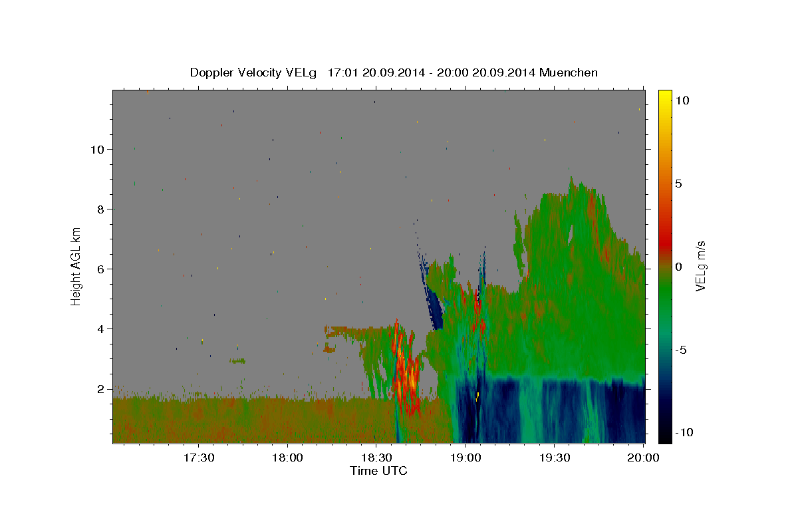Click the plot title 'Doppler Velocity VELg'

click(255, 72)
